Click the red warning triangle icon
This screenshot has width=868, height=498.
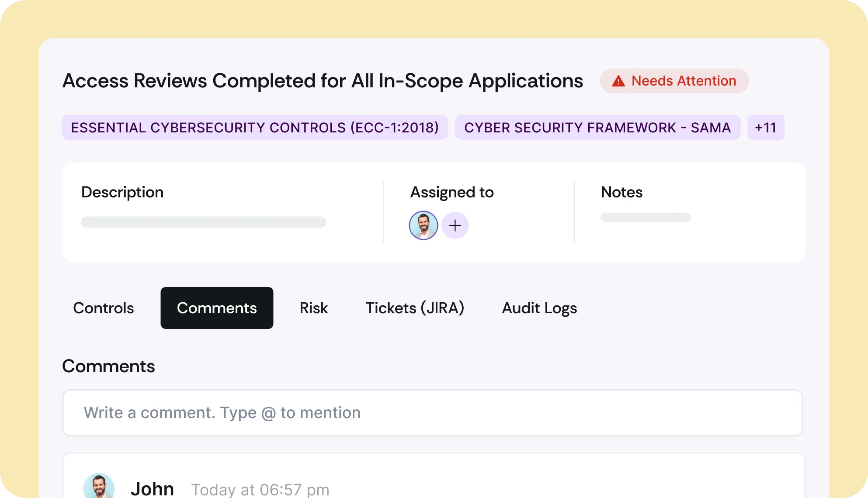coord(618,81)
